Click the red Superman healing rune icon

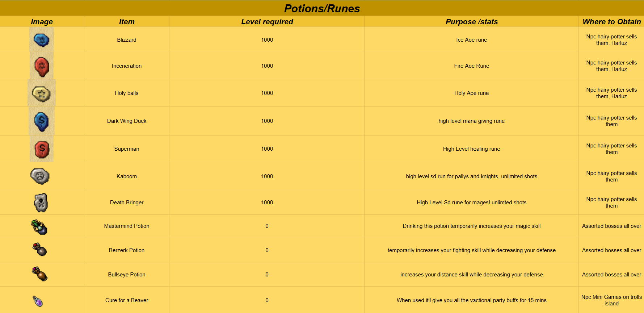click(x=42, y=149)
